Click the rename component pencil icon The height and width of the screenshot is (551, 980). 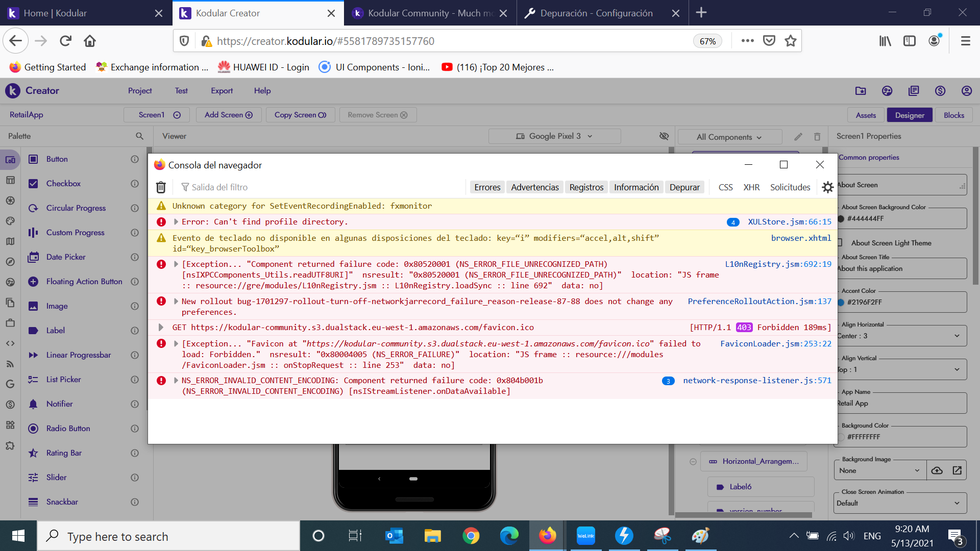pos(798,137)
